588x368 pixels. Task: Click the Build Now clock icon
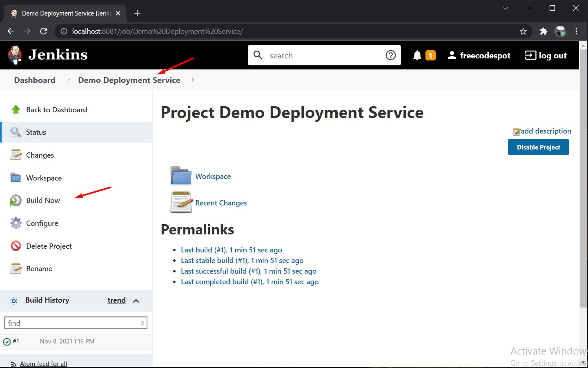coord(16,201)
